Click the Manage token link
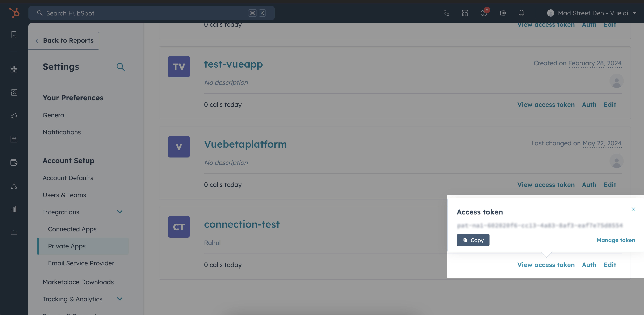Image resolution: width=644 pixels, height=315 pixels. click(616, 240)
